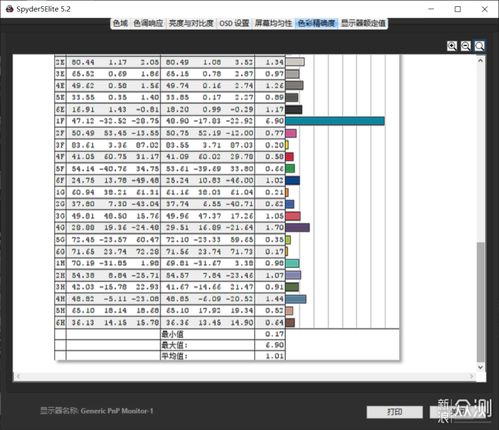The height and width of the screenshot is (430, 499).
Task: Switch to the 显示器额定值 tab
Action: 363,23
